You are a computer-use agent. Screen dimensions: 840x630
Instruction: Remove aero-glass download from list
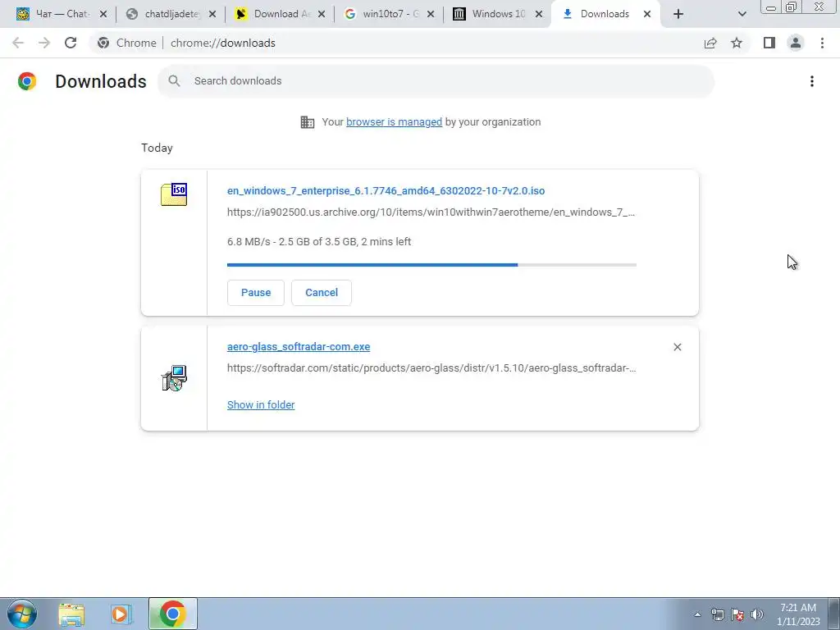(677, 347)
